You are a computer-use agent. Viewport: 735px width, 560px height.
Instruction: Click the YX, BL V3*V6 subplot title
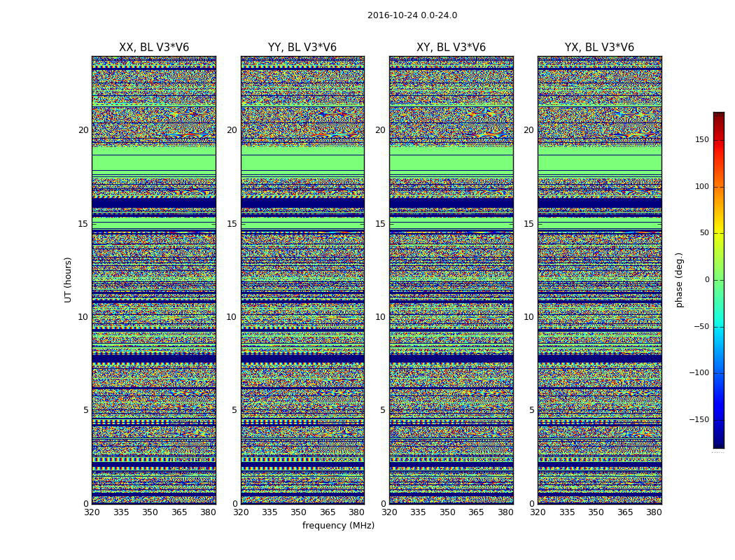tap(599, 48)
